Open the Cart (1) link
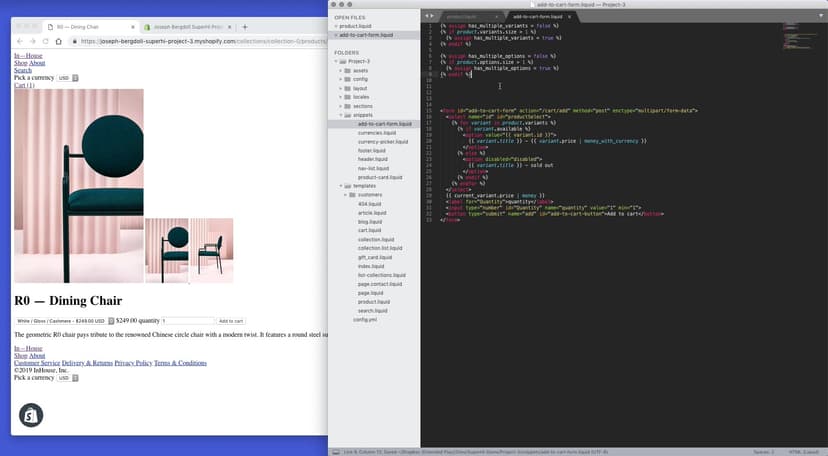828x456 pixels. [24, 86]
